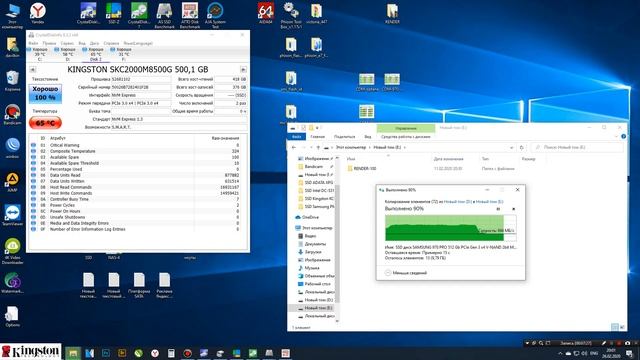Switch to the Поделиться ribbon tab in Explorer

[x=344, y=137]
